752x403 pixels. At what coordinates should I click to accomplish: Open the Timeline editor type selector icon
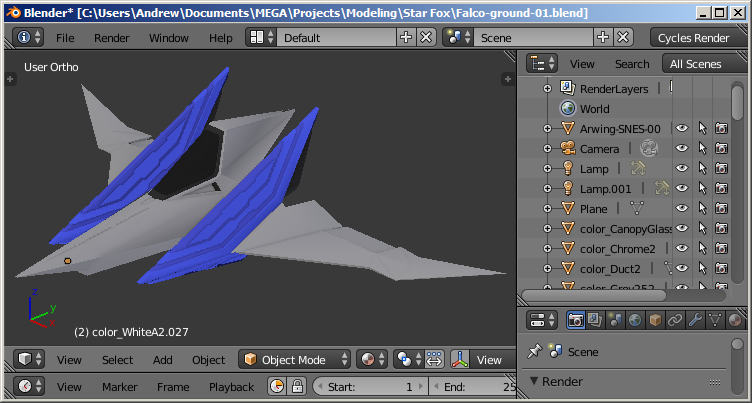coord(29,386)
